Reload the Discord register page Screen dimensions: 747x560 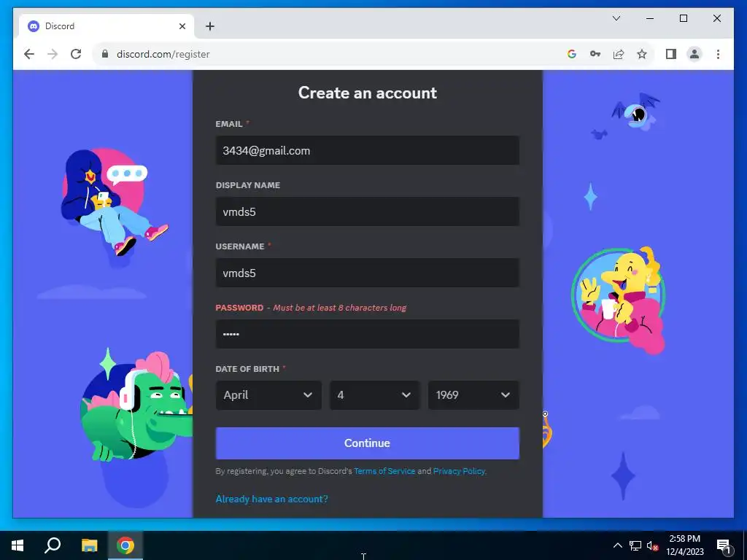tap(76, 54)
